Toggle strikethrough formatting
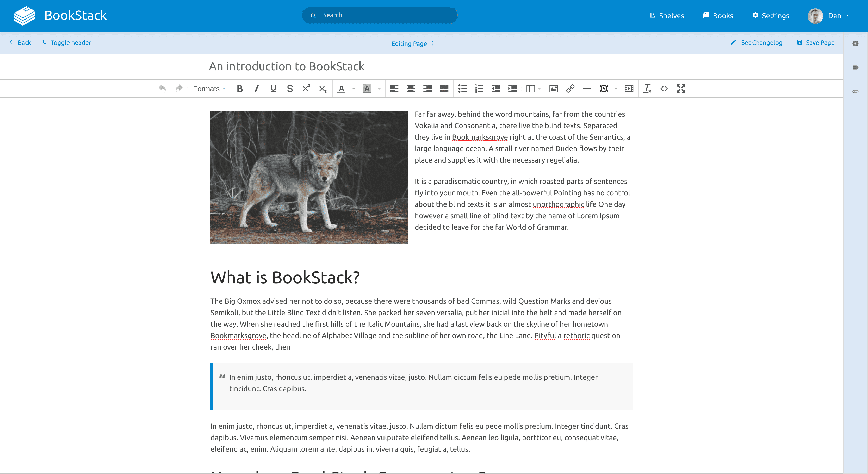This screenshot has height=474, width=868. (289, 88)
